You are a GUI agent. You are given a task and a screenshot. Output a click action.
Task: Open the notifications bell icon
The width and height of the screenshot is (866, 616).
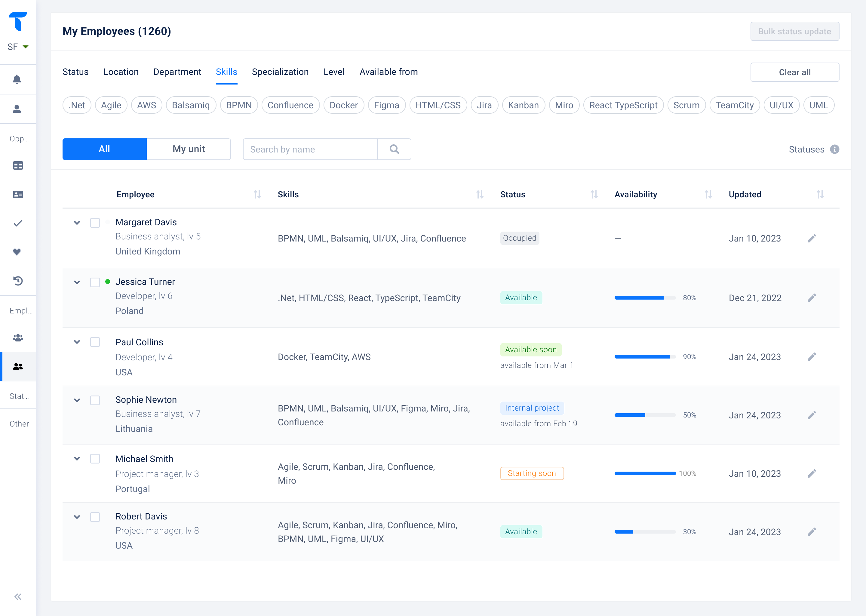(17, 79)
